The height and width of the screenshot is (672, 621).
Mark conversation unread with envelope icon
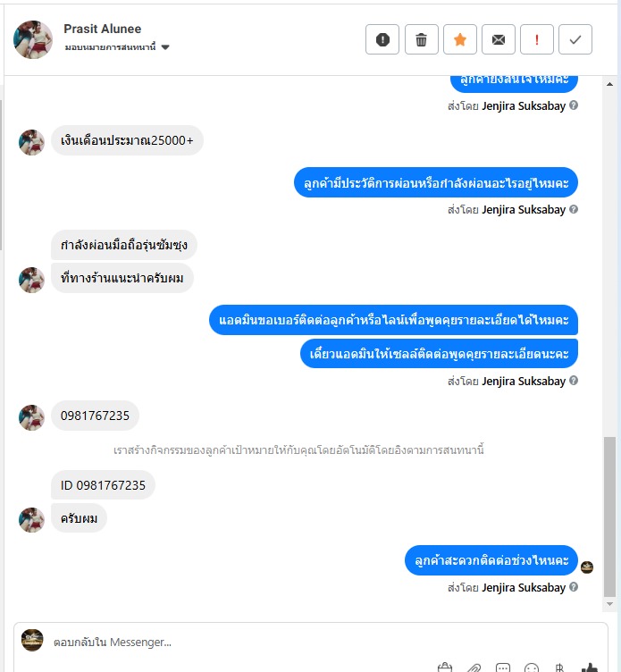498,39
